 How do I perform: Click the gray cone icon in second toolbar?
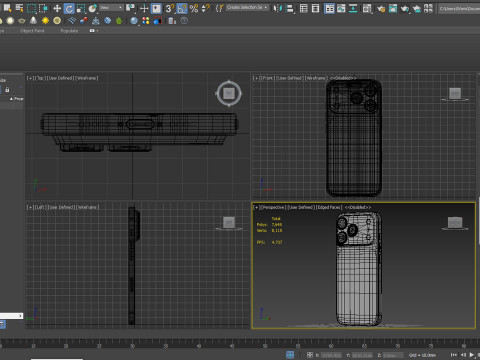pyautogui.click(x=33, y=21)
